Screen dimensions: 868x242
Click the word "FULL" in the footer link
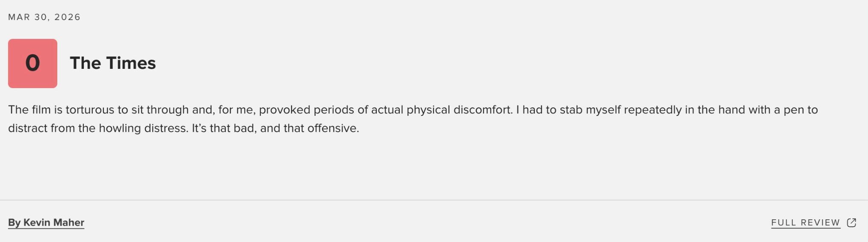[x=784, y=223]
